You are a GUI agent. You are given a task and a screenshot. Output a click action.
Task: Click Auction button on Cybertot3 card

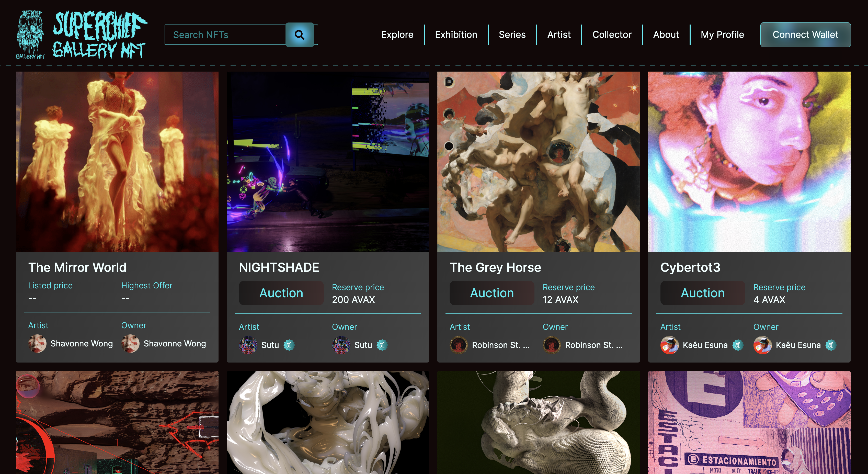pyautogui.click(x=703, y=293)
